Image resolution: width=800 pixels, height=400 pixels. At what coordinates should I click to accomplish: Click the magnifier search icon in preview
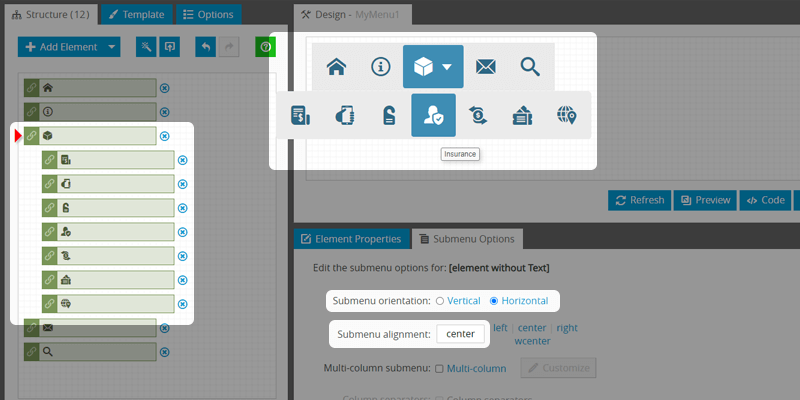coord(530,67)
